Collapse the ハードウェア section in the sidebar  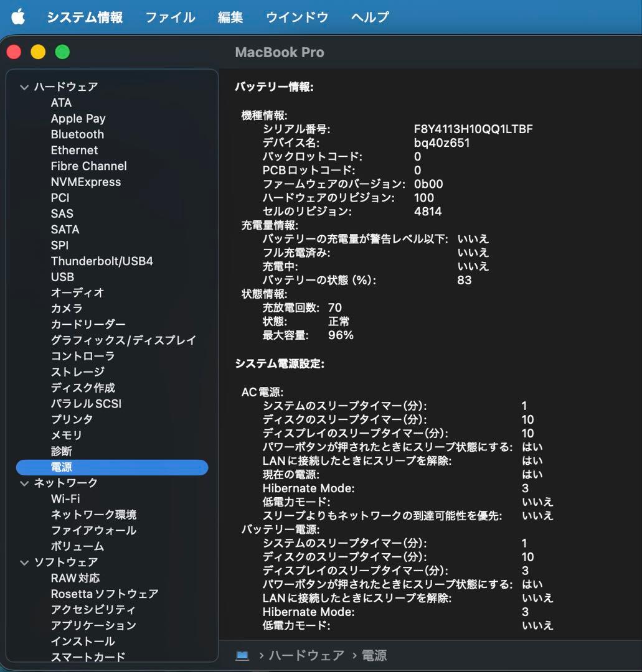pyautogui.click(x=24, y=86)
